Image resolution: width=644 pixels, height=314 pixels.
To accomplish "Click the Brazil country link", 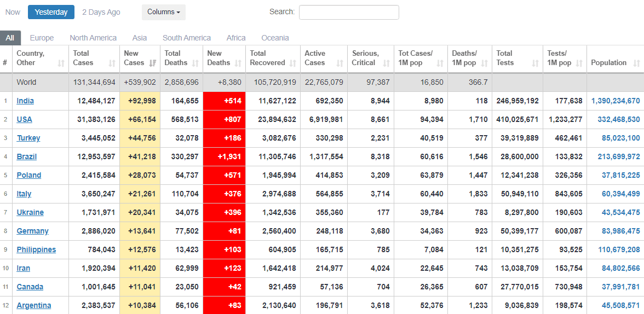I will coord(27,156).
